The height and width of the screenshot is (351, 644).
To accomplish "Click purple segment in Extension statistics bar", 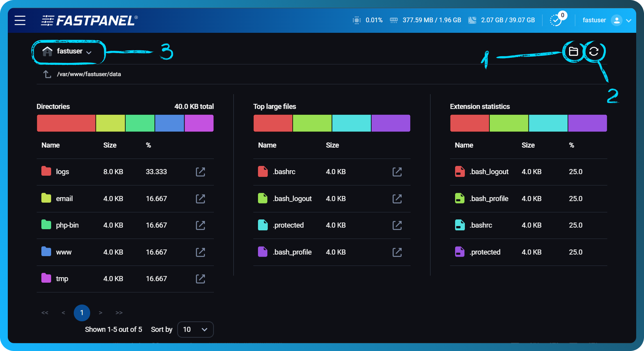I will pyautogui.click(x=587, y=123).
